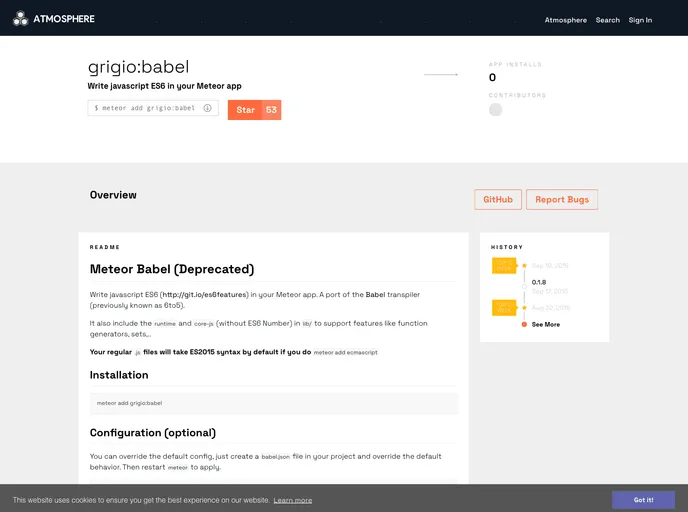This screenshot has width=688, height=512.
Task: Click the Installation heading
Action: click(119, 375)
